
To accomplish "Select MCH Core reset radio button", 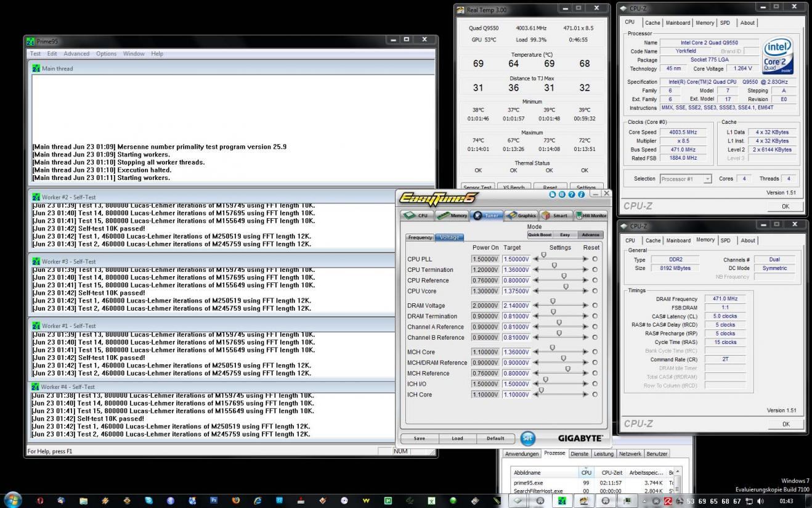I will pyautogui.click(x=595, y=352).
